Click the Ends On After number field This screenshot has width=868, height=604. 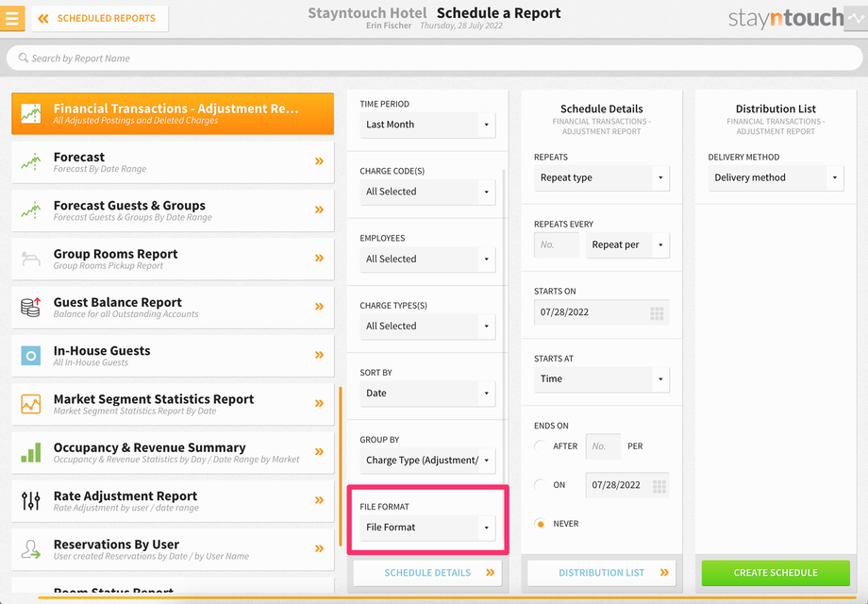(603, 446)
